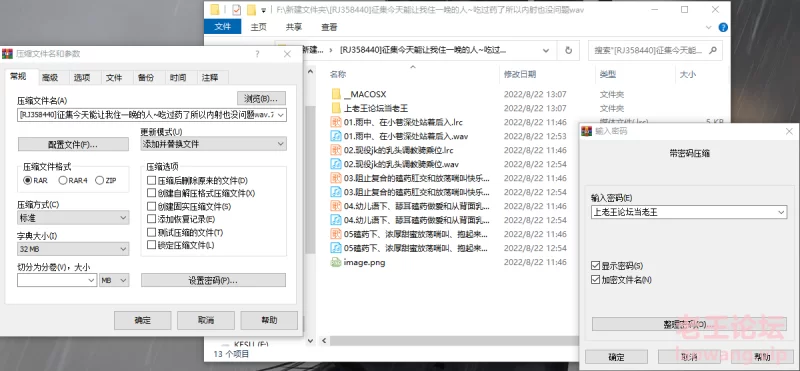This screenshot has height=371, width=800.
Task: Enable 压缩后删除原来的文件 checkbox
Action: click(151, 180)
